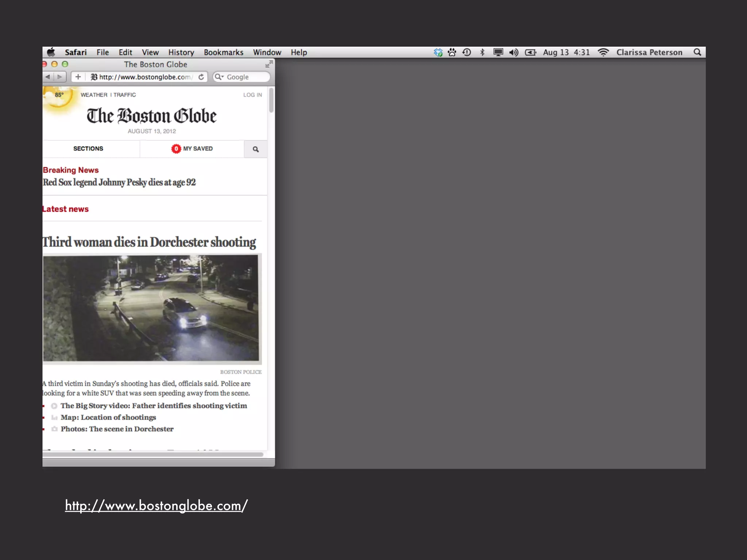This screenshot has height=560, width=747.
Task: Open the display mirroring icon
Action: click(x=498, y=52)
